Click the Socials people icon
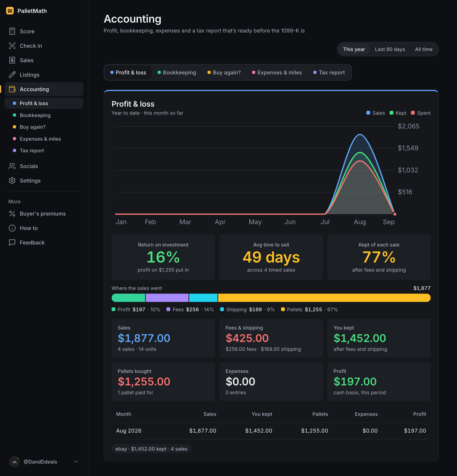 pyautogui.click(x=12, y=166)
